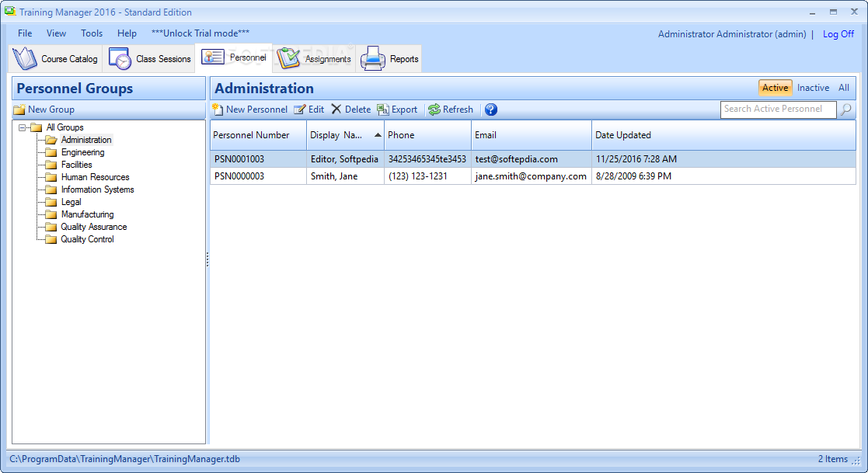
Task: Select the Human Resources group label
Action: coord(96,177)
